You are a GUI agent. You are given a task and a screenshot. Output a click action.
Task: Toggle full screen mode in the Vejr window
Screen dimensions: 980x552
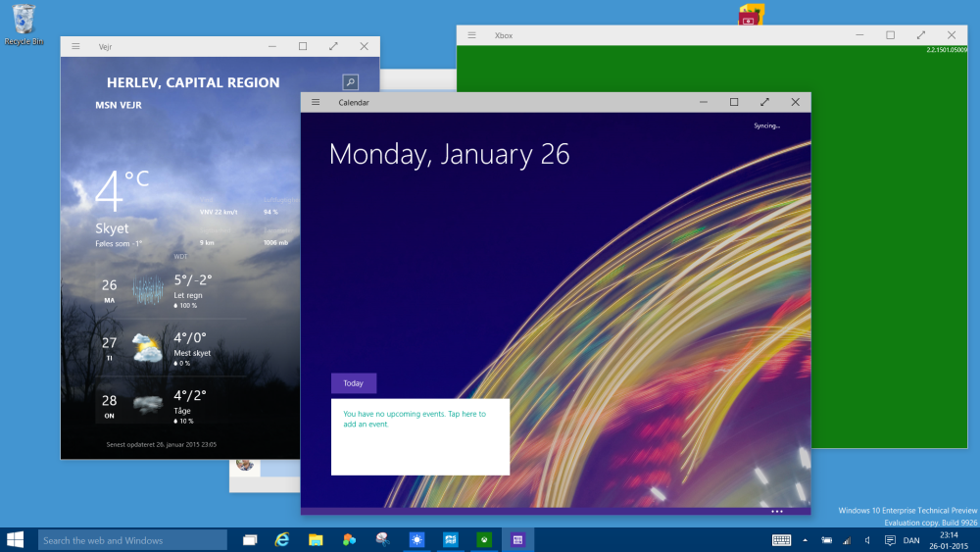tap(333, 46)
